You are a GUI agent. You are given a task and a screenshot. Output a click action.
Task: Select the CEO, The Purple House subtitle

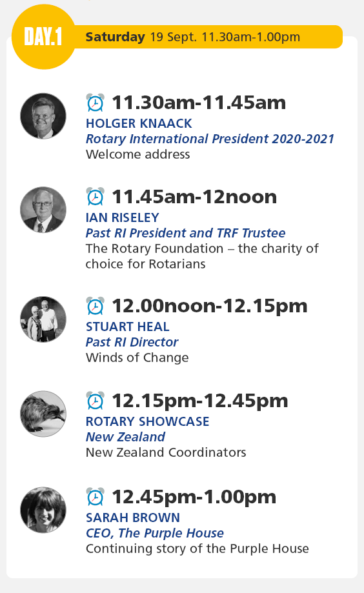coord(155,533)
